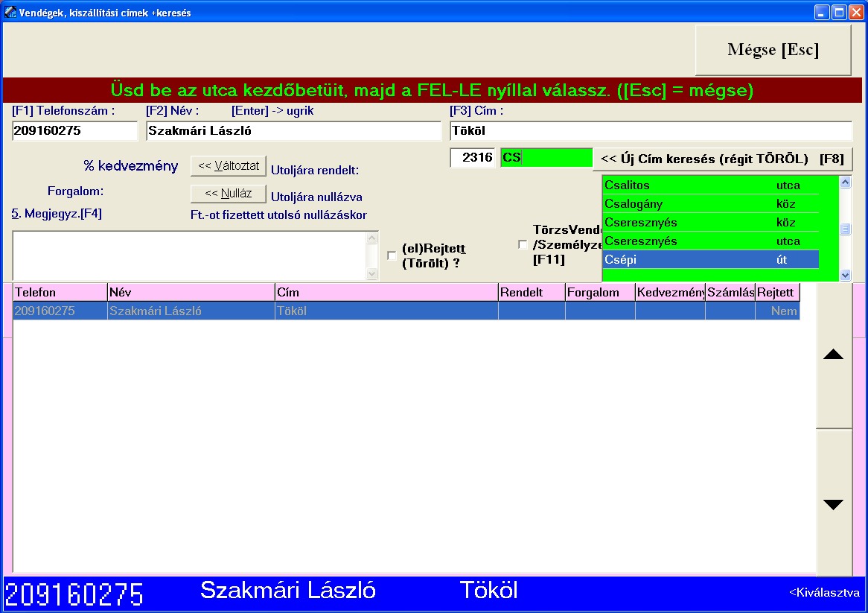Screen dimensions: 868x613
Task: Select Csépi út in street list
Action: [711, 260]
